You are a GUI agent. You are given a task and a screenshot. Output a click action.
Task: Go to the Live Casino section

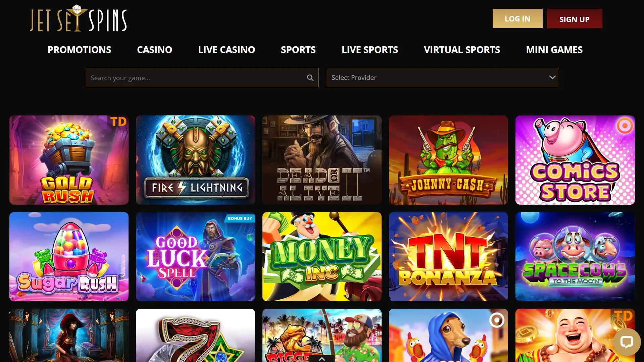226,50
